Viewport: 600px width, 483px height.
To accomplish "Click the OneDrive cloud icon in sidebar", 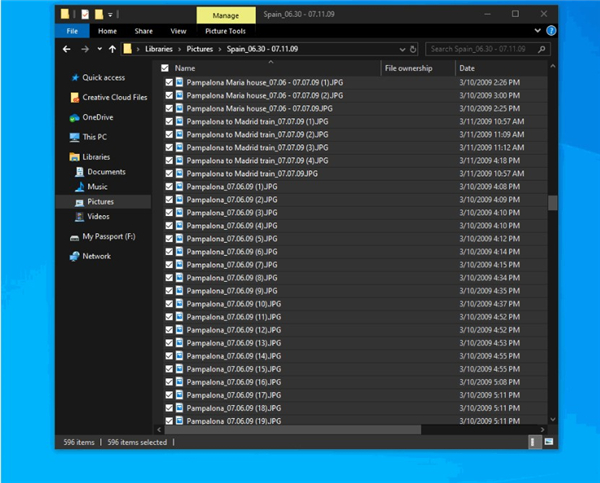I will pyautogui.click(x=74, y=117).
